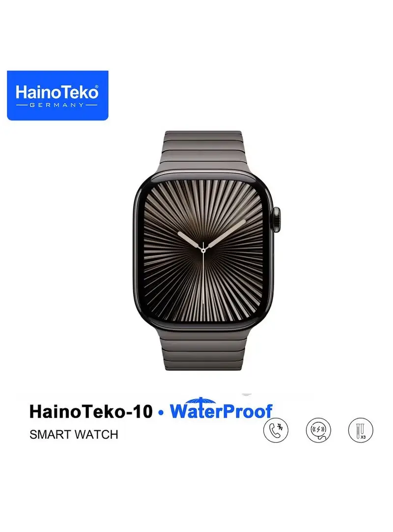This screenshot has width=393, height=532.
Task: Click the HainoTeko-10 model name text
Action: click(91, 412)
